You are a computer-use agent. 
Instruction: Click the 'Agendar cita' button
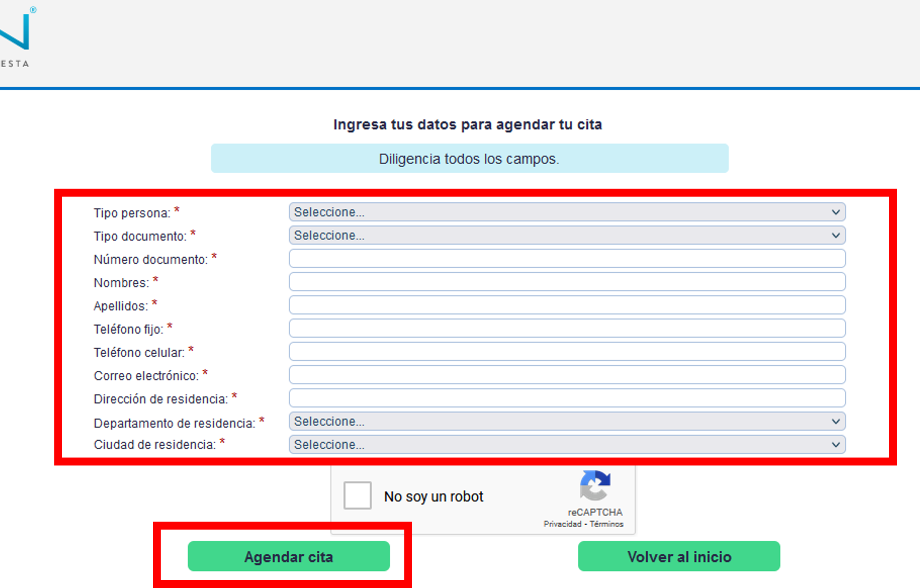tap(289, 557)
